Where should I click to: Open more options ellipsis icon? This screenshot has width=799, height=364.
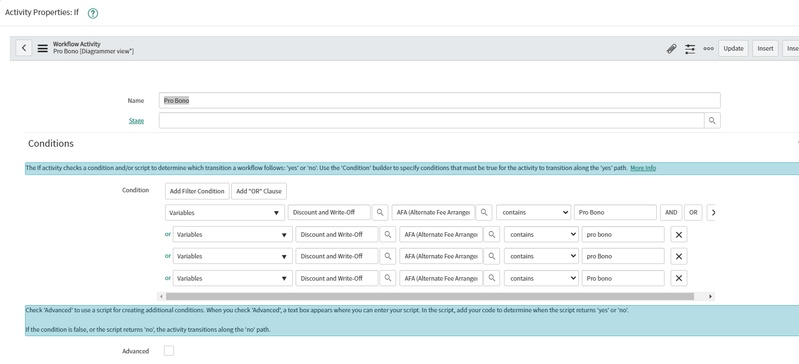[x=708, y=48]
